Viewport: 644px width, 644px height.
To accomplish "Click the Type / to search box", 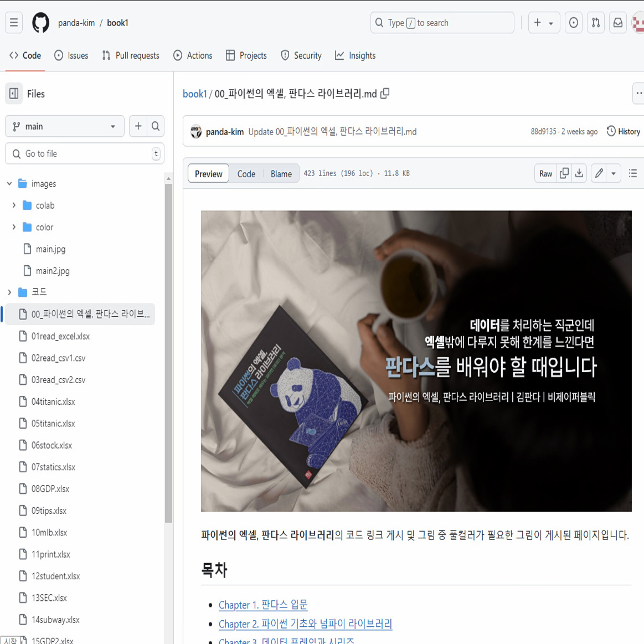I will pos(442,23).
